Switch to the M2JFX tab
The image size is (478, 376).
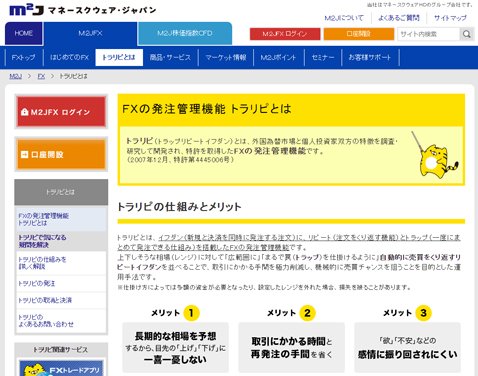[90, 33]
